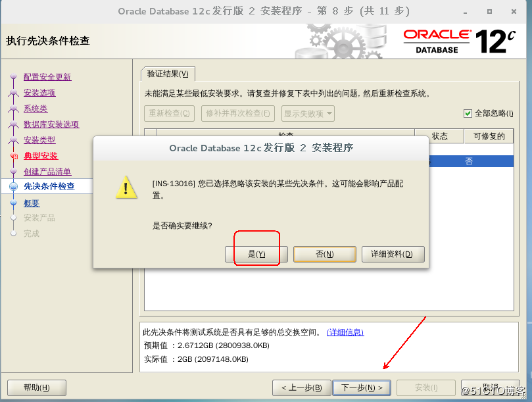
Task: Minimize the installer window
Action: 465,12
